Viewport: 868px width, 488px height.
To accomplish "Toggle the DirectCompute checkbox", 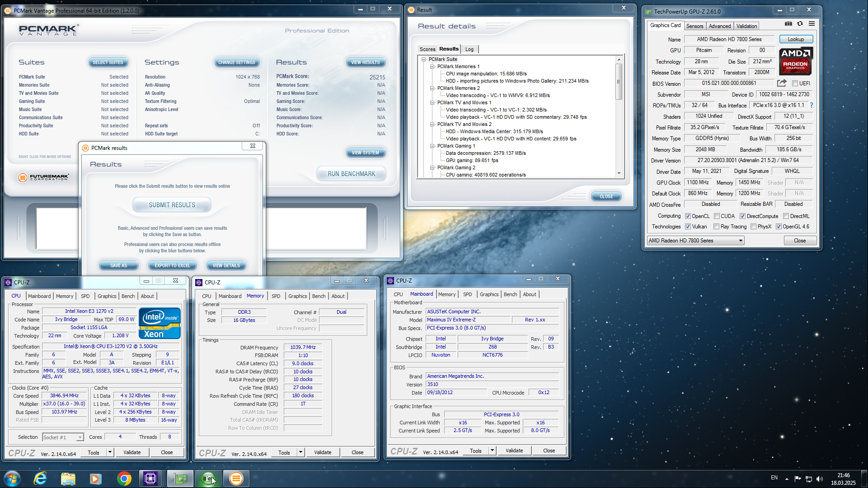I will pyautogui.click(x=742, y=216).
